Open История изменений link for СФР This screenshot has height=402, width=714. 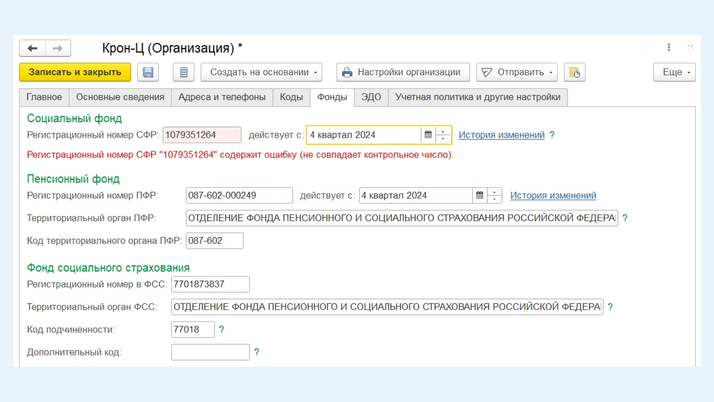[x=501, y=135]
